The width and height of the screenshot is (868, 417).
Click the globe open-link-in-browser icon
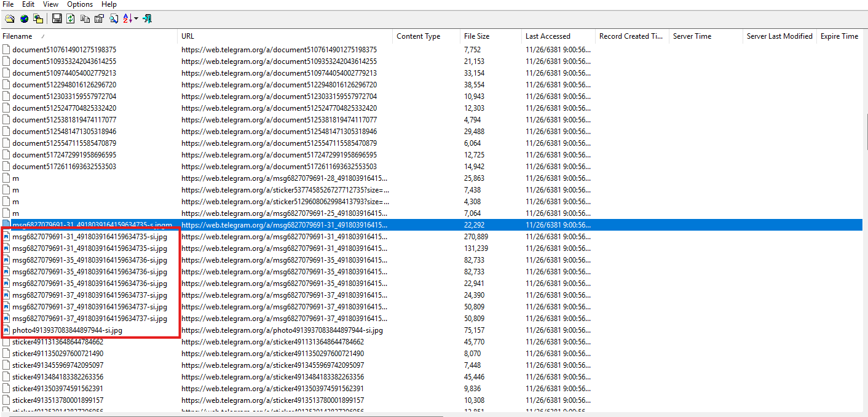(24, 19)
